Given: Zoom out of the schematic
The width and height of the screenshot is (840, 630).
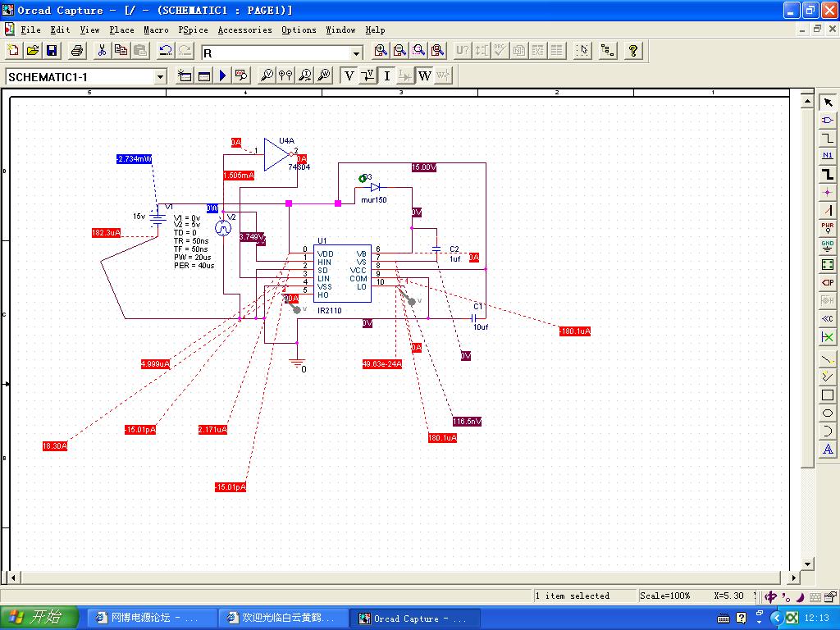Looking at the screenshot, I should [399, 51].
